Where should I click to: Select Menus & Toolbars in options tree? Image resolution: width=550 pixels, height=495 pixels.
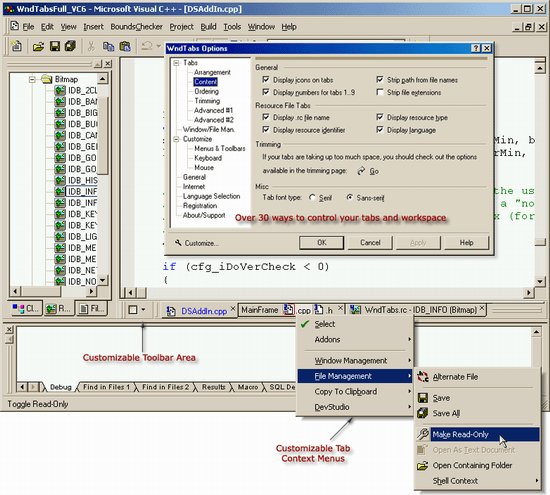pos(220,148)
